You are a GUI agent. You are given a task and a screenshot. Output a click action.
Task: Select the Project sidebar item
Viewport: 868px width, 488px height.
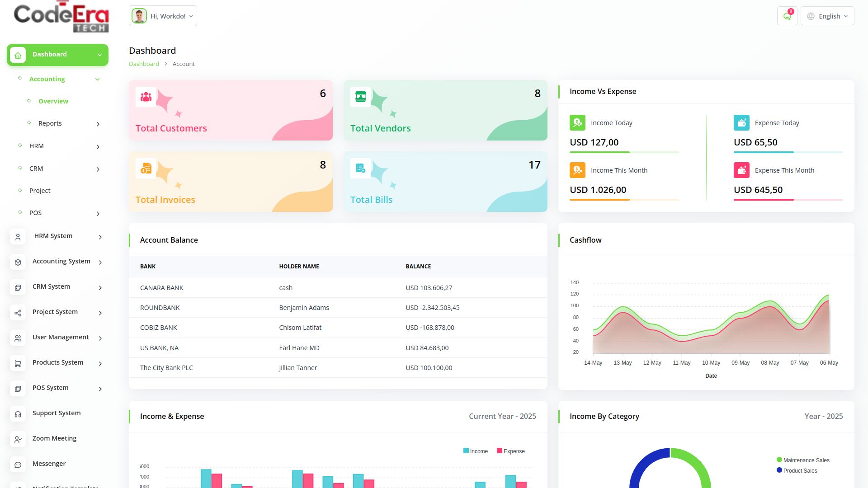40,191
